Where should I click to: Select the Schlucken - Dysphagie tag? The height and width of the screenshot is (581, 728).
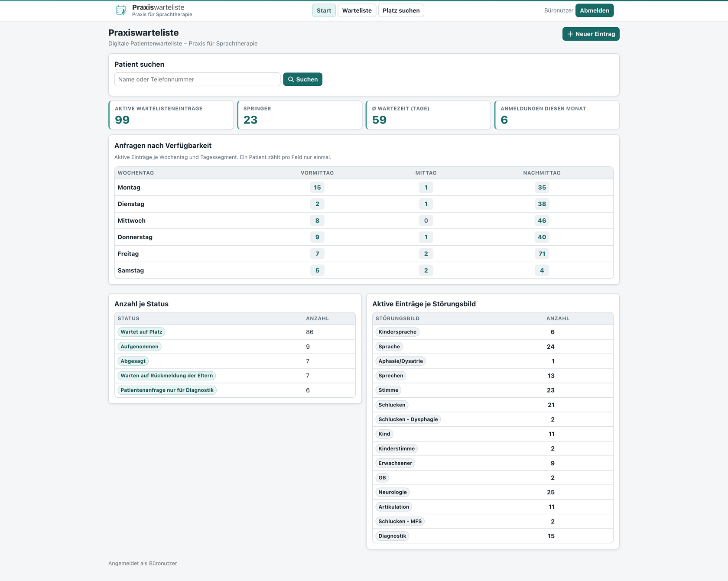point(408,419)
